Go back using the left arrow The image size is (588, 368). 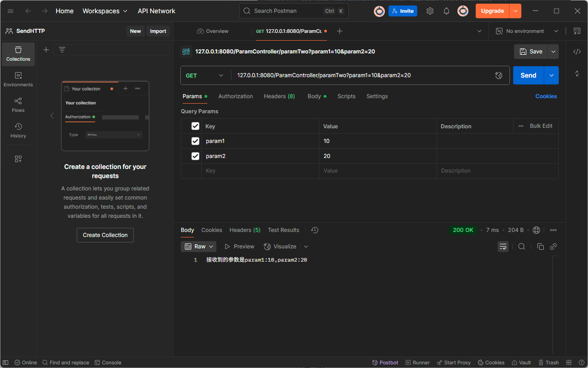(28, 11)
